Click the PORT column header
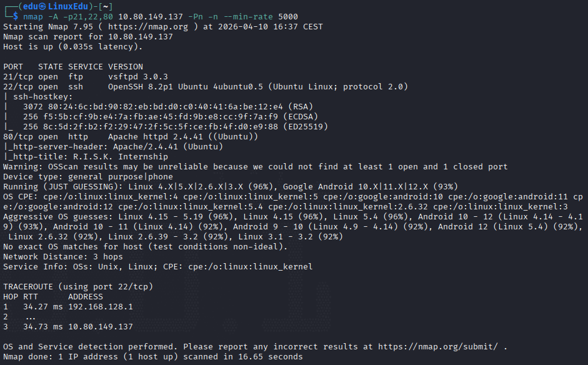This screenshot has width=588, height=365. click(x=13, y=66)
